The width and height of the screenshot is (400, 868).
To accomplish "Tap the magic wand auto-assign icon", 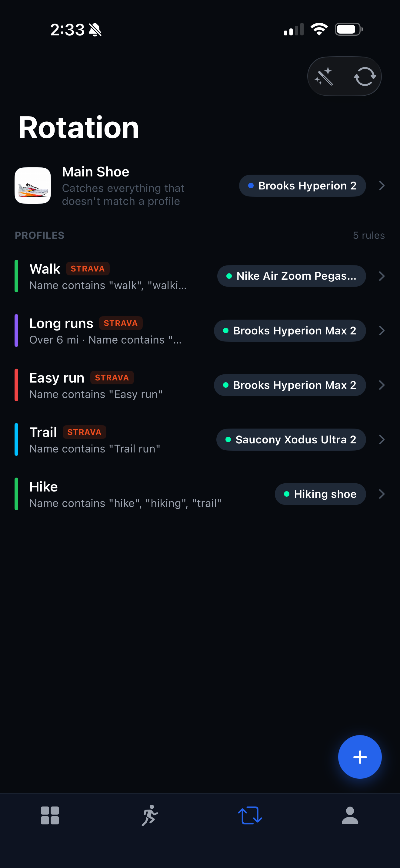I will (x=324, y=77).
